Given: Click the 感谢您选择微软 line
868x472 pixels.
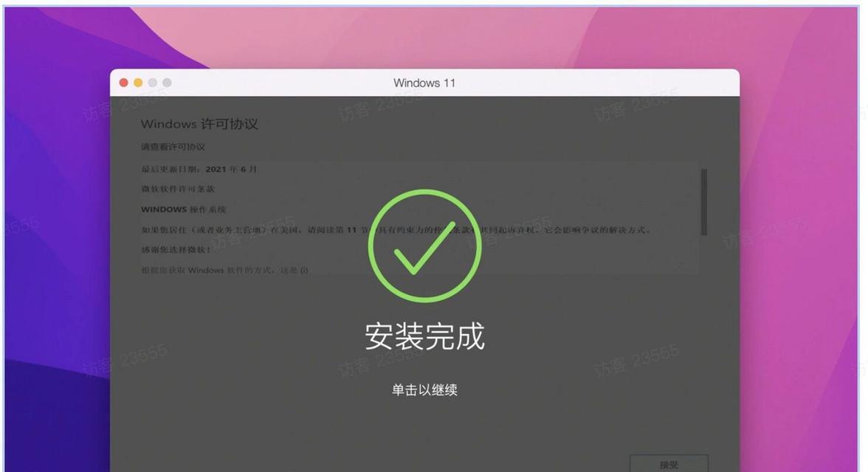Looking at the screenshot, I should (x=176, y=250).
